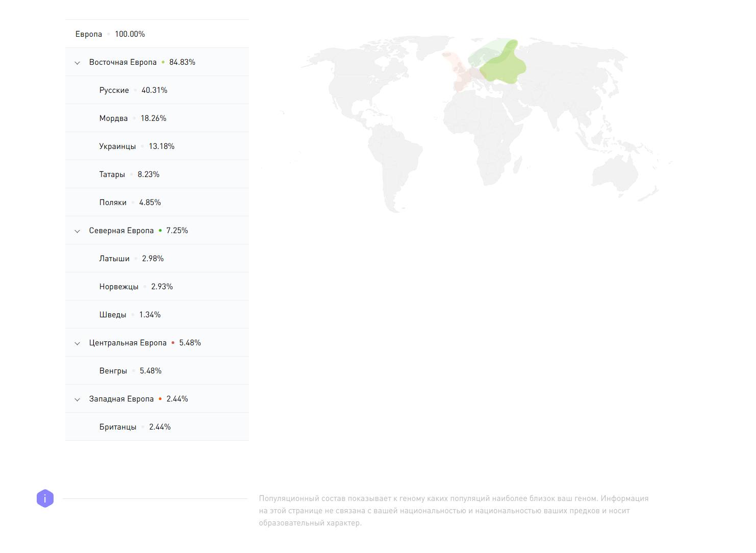Select the Русские 40.31% entry

click(133, 90)
